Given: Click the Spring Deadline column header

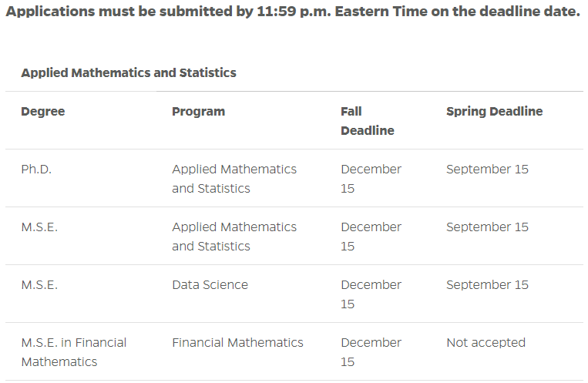Looking at the screenshot, I should (495, 112).
